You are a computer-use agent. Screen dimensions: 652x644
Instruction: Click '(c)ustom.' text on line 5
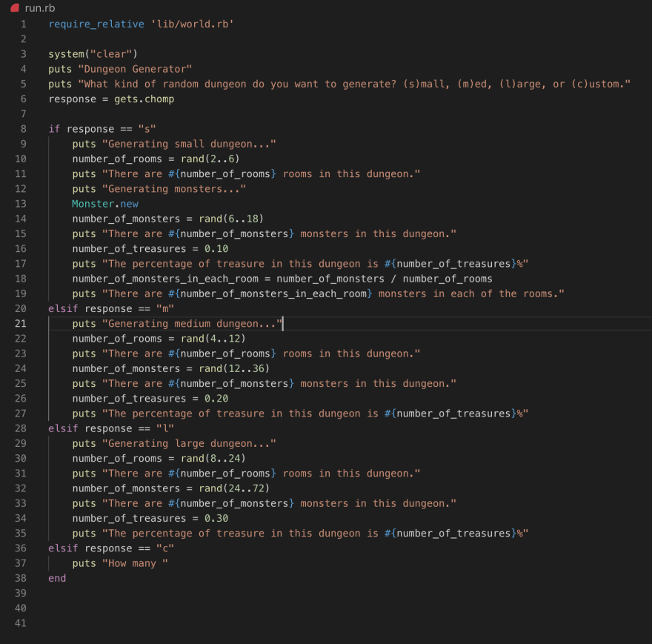coord(598,84)
